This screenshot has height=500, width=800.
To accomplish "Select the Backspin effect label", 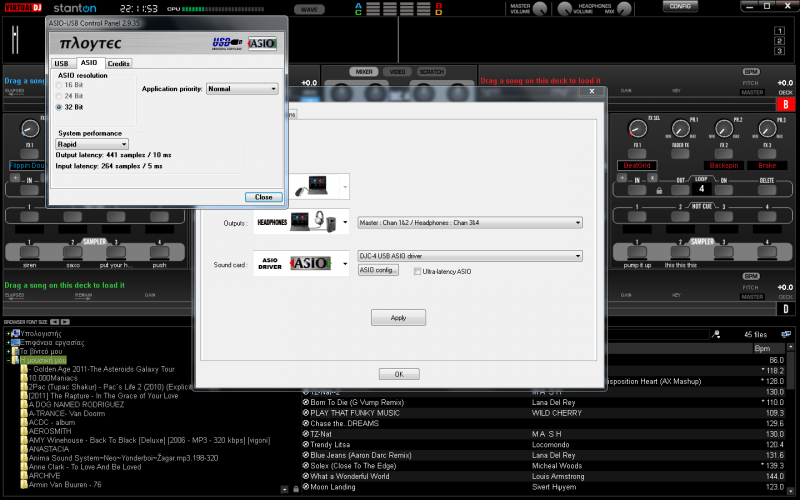I will (723, 165).
